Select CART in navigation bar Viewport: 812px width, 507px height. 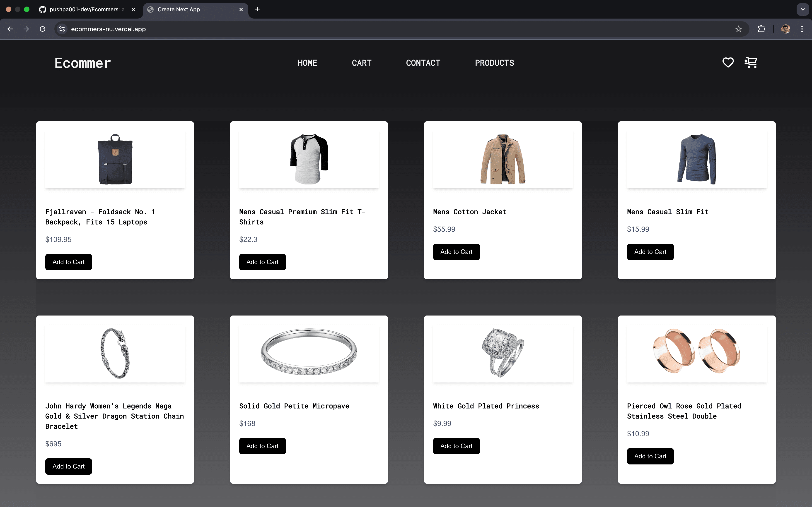361,63
